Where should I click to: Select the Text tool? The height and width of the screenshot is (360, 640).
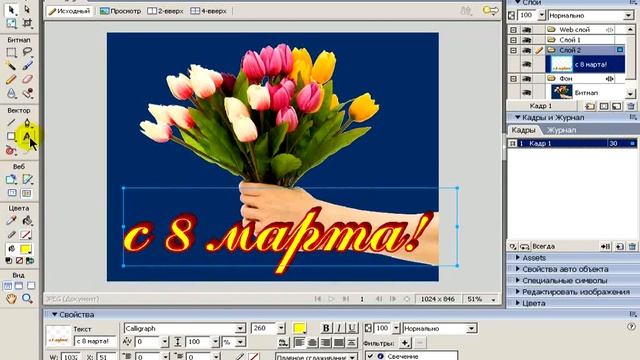27,136
